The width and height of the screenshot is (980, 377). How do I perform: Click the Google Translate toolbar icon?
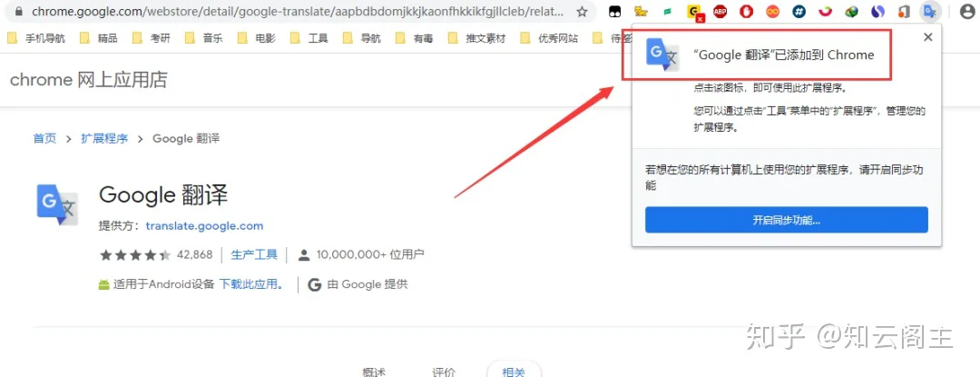pos(931,11)
